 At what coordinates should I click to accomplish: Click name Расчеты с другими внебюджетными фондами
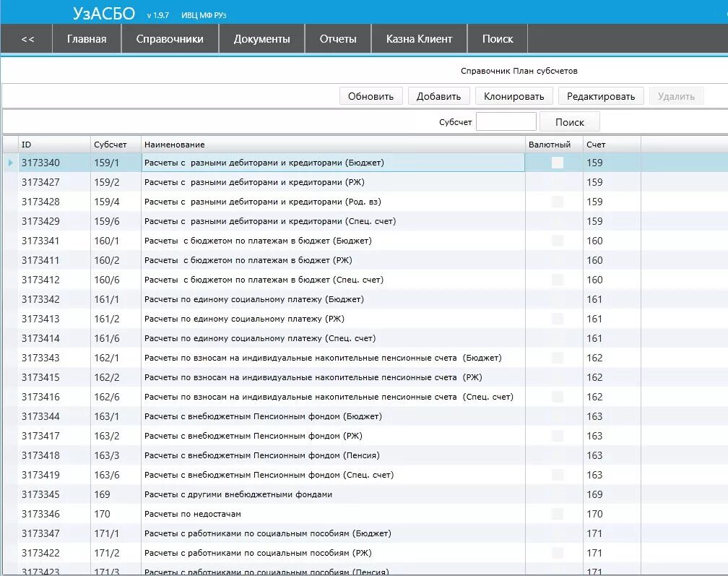(x=238, y=494)
